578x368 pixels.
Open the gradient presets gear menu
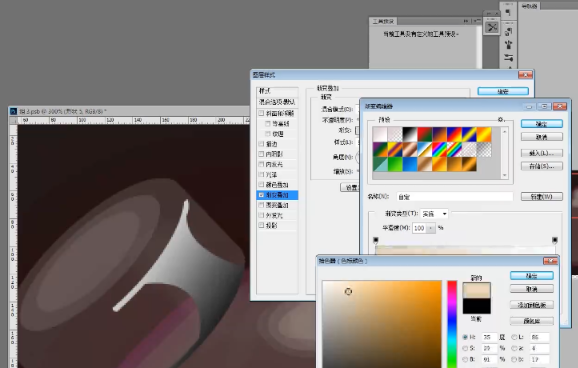(x=501, y=119)
